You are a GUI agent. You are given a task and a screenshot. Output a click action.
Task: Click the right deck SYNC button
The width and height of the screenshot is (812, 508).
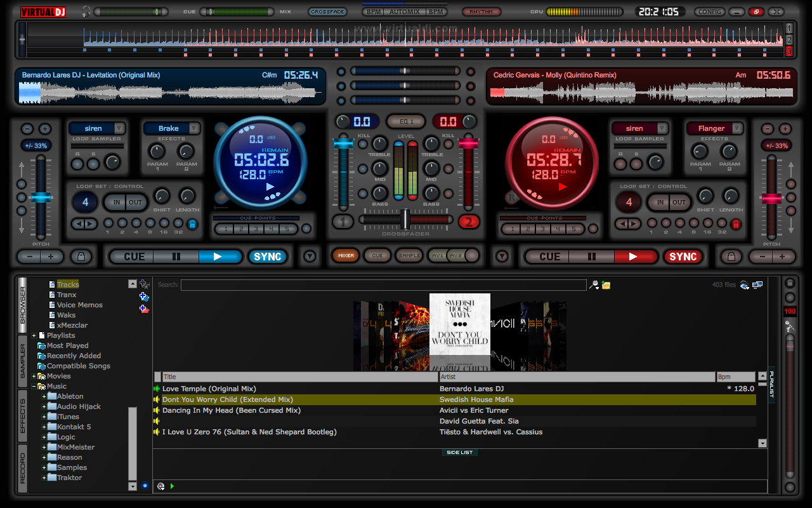point(683,257)
